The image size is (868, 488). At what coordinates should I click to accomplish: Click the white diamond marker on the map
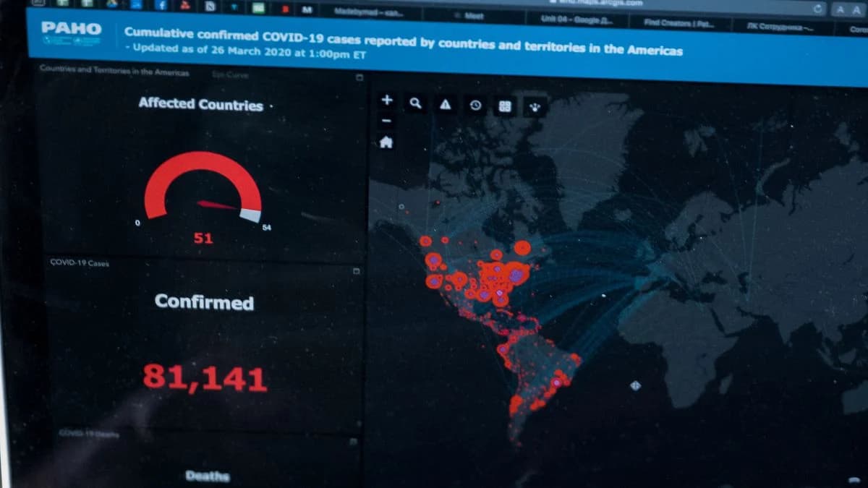(x=634, y=385)
